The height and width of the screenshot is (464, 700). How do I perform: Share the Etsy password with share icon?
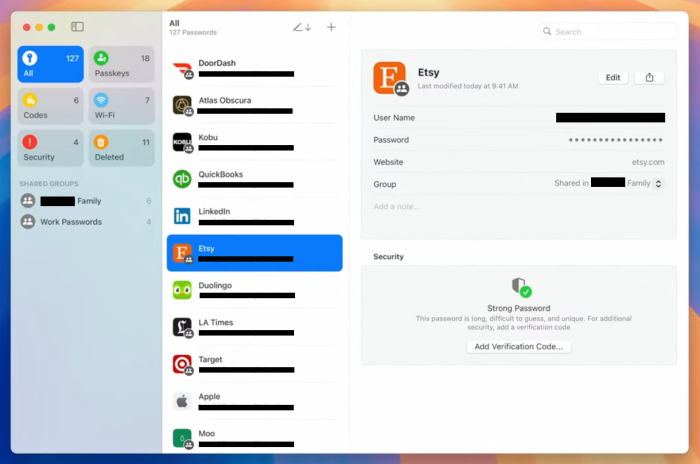pos(649,78)
